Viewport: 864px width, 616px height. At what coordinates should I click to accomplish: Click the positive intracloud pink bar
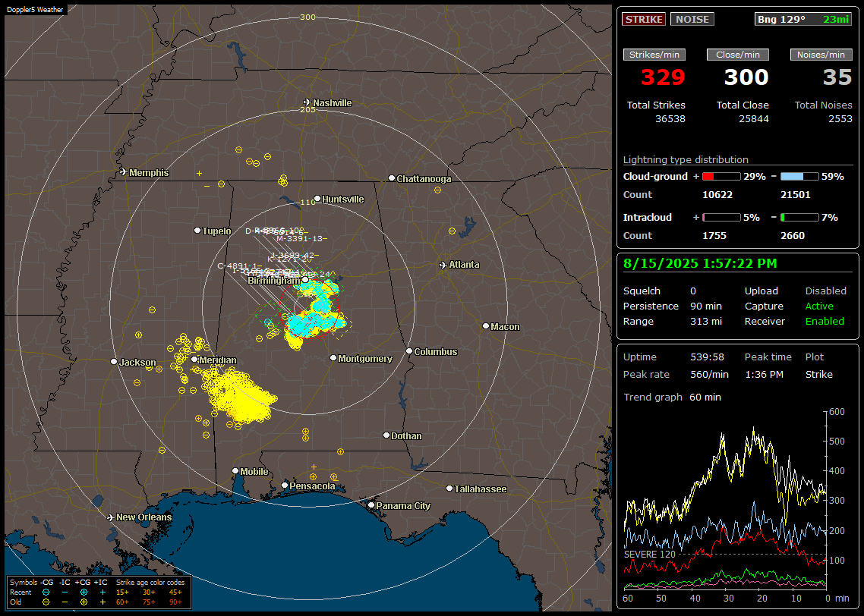(721, 218)
